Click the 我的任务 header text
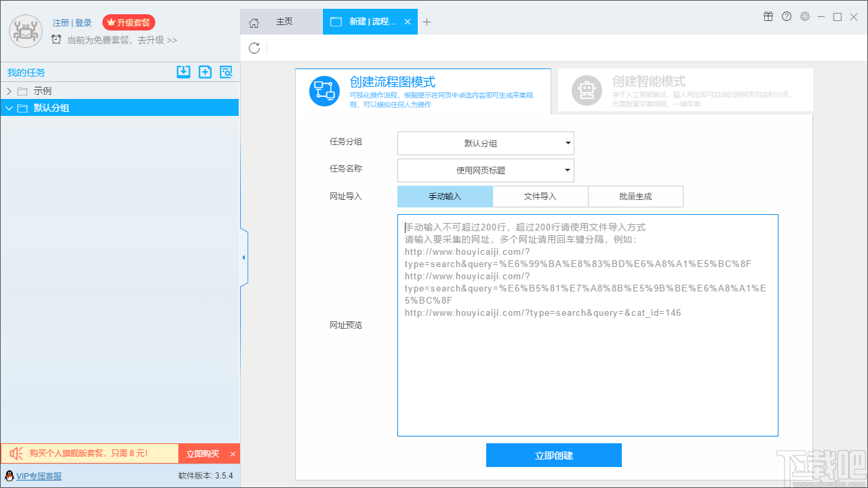Image resolution: width=868 pixels, height=488 pixels. coord(26,73)
